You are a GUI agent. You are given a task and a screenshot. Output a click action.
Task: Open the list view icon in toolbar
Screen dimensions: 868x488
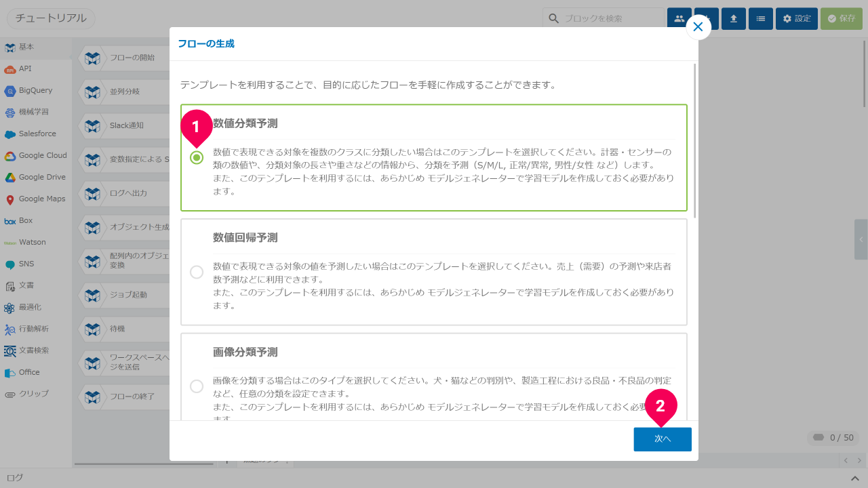point(760,19)
